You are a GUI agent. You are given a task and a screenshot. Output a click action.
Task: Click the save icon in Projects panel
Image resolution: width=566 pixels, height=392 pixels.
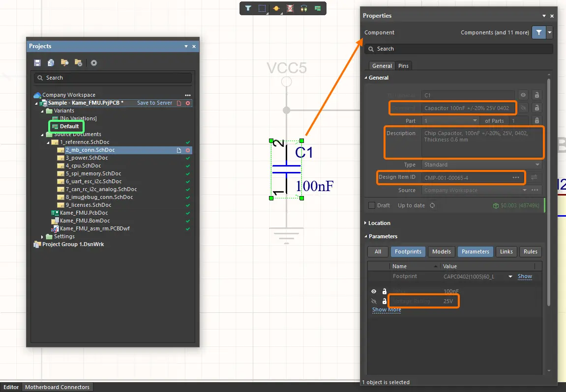click(37, 63)
